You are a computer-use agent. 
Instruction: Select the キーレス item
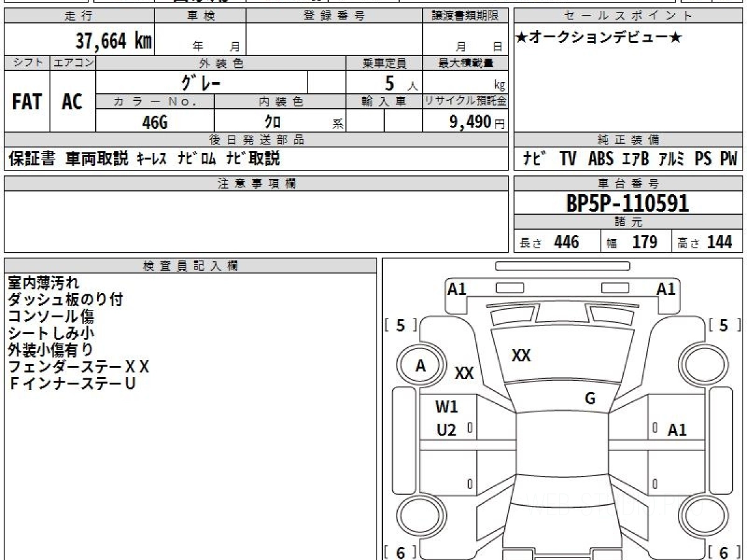click(151, 159)
